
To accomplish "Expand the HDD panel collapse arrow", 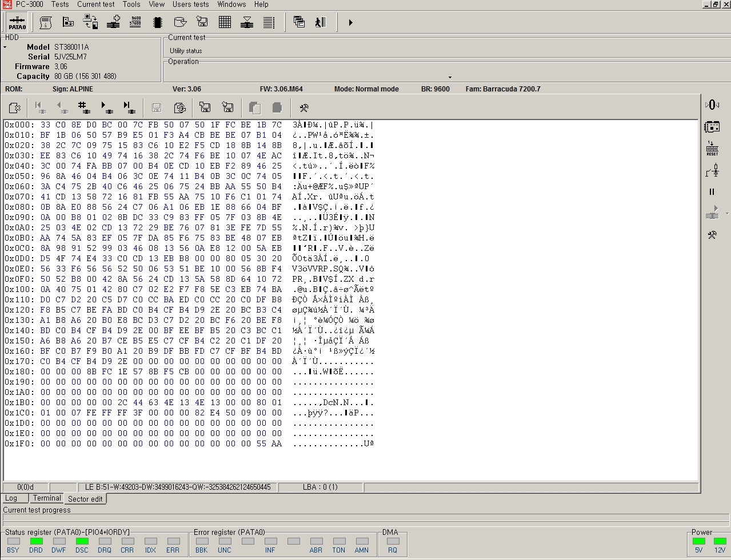I will pyautogui.click(x=5, y=47).
